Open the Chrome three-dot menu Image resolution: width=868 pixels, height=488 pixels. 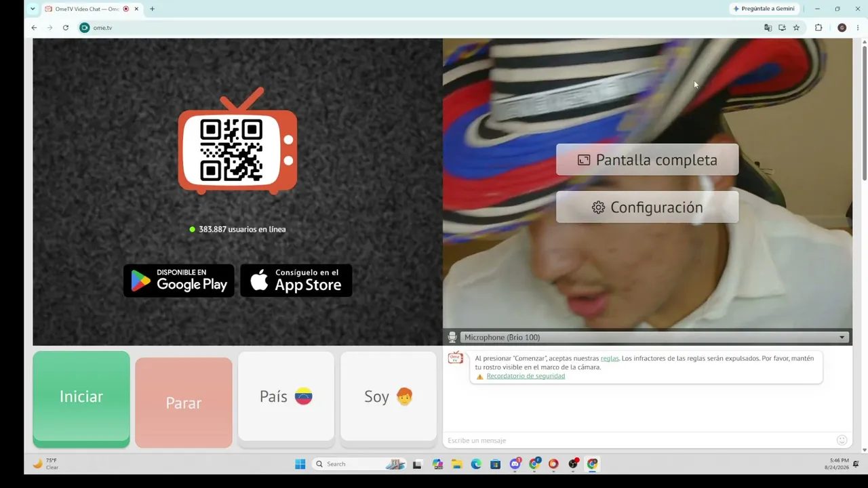point(858,28)
